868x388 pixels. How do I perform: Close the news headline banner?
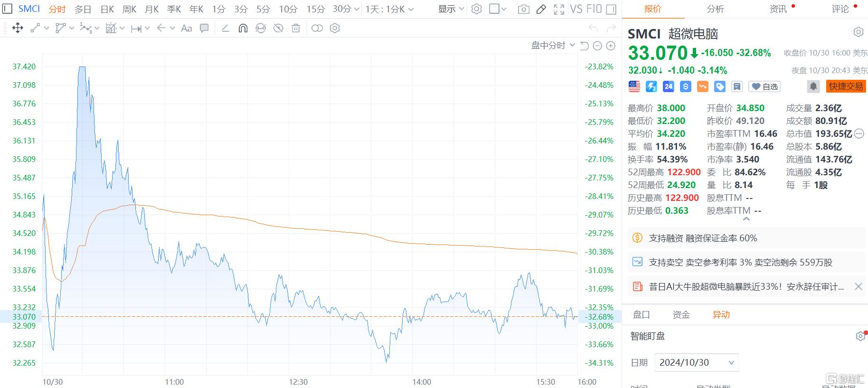coord(858,286)
